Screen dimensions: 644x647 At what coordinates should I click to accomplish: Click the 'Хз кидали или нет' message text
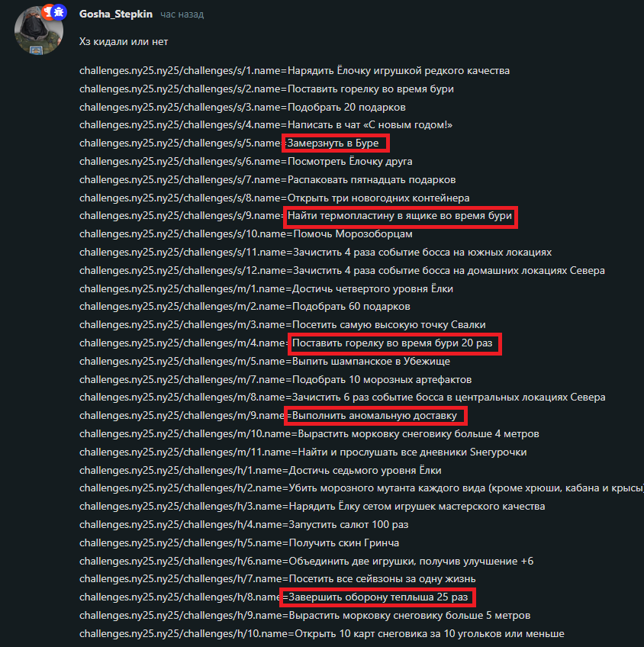point(124,42)
